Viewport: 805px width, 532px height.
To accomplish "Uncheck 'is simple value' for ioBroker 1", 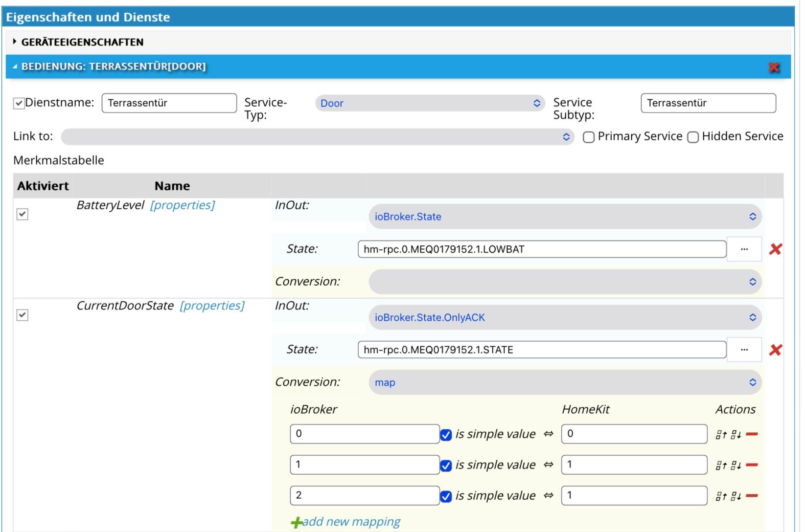I will (446, 466).
